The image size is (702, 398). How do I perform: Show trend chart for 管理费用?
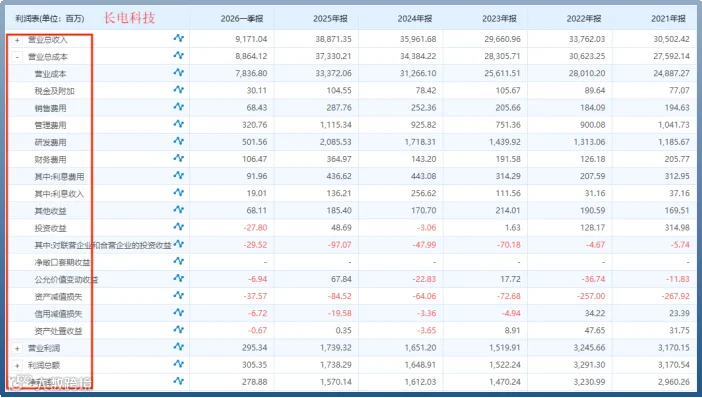(179, 124)
